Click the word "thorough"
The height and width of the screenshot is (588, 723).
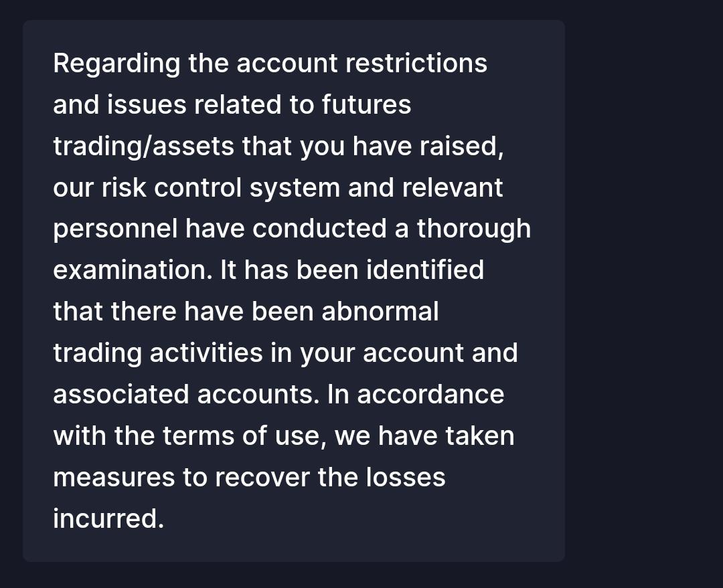pos(474,229)
